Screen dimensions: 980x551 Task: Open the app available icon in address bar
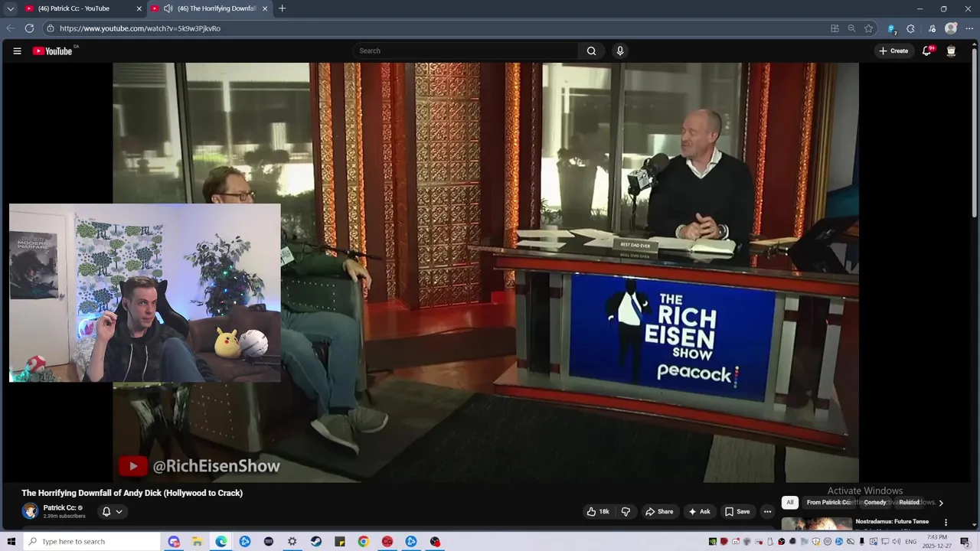click(x=835, y=28)
